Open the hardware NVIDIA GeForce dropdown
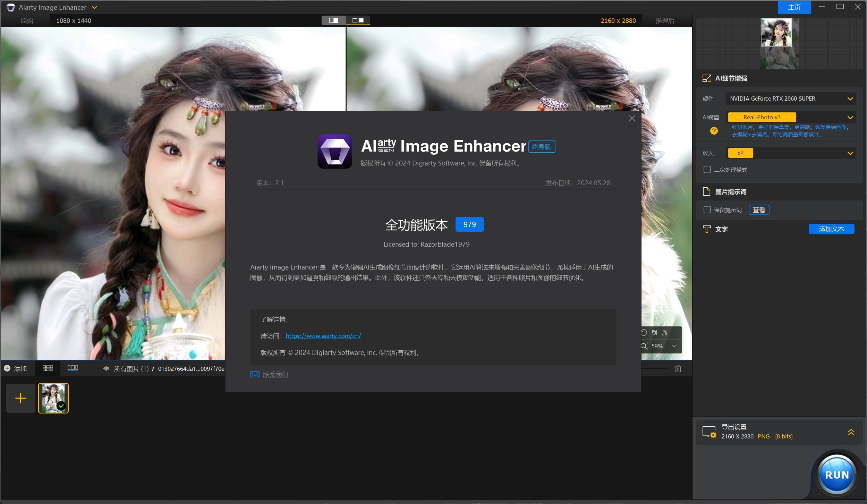Viewport: 867px width, 504px height. coord(791,99)
